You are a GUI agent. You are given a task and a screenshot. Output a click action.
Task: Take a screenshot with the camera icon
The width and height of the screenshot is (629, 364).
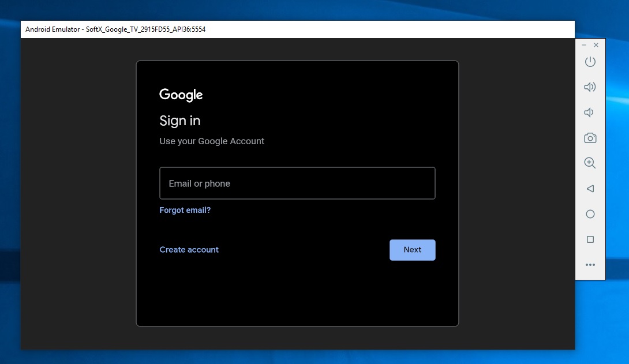pyautogui.click(x=590, y=138)
